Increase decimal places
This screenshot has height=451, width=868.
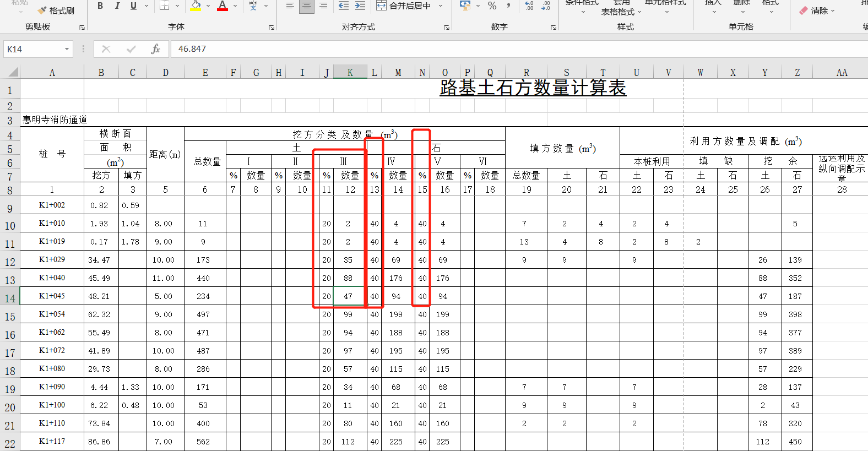pos(529,6)
